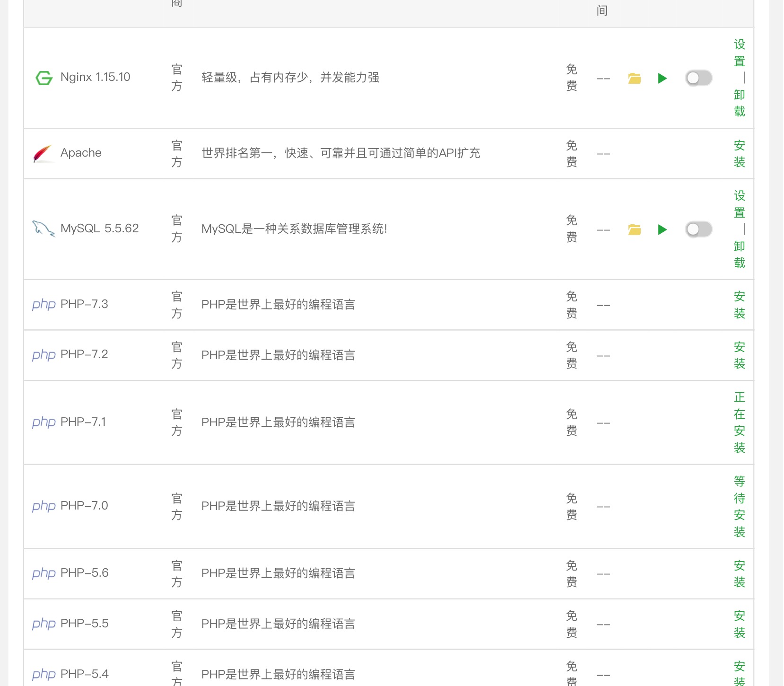Install PHP-7.3 via 安装 link
The height and width of the screenshot is (686, 784).
click(x=740, y=305)
